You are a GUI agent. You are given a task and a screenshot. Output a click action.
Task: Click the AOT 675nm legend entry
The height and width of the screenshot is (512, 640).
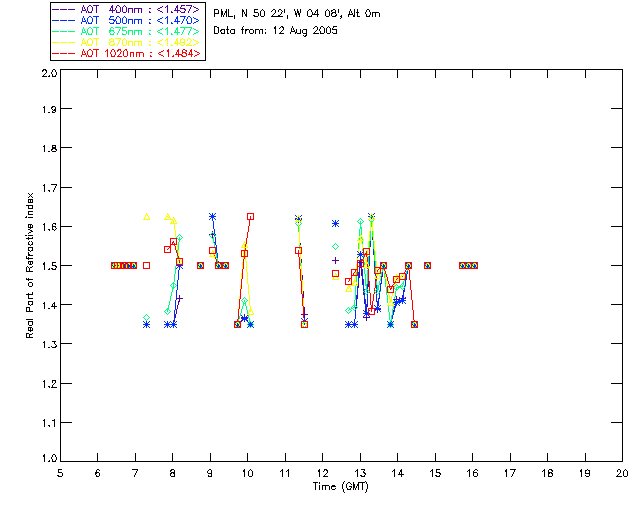tap(126, 31)
